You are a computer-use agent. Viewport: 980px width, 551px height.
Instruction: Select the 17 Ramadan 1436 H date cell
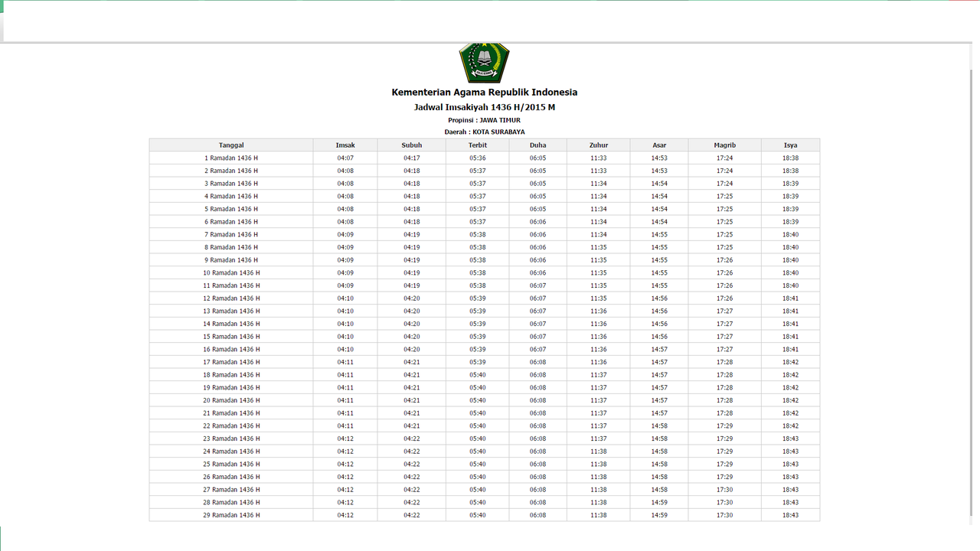(x=231, y=362)
